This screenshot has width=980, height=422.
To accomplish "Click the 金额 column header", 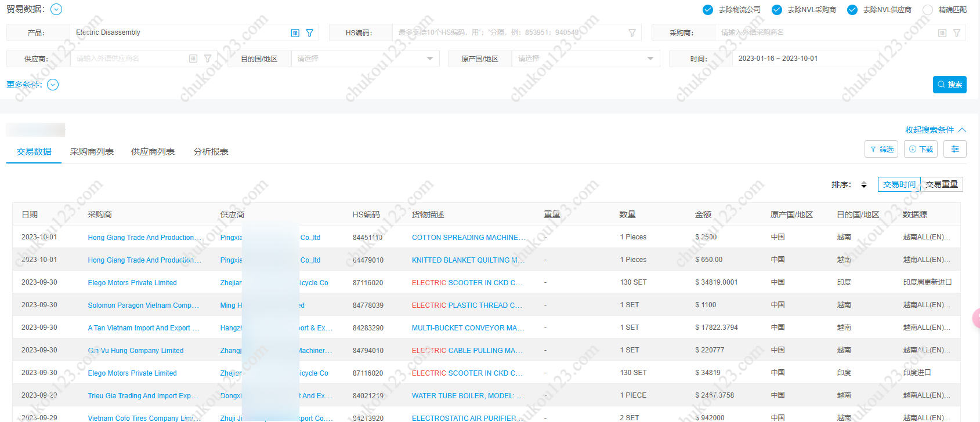I will point(703,214).
